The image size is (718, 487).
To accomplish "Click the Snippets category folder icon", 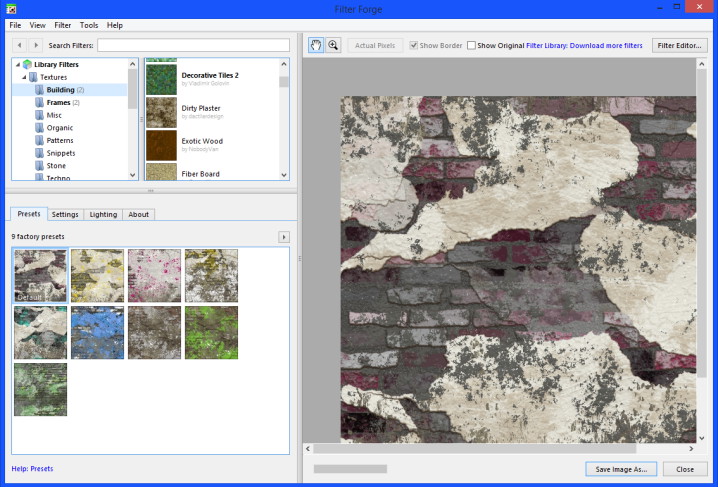I will tap(40, 153).
